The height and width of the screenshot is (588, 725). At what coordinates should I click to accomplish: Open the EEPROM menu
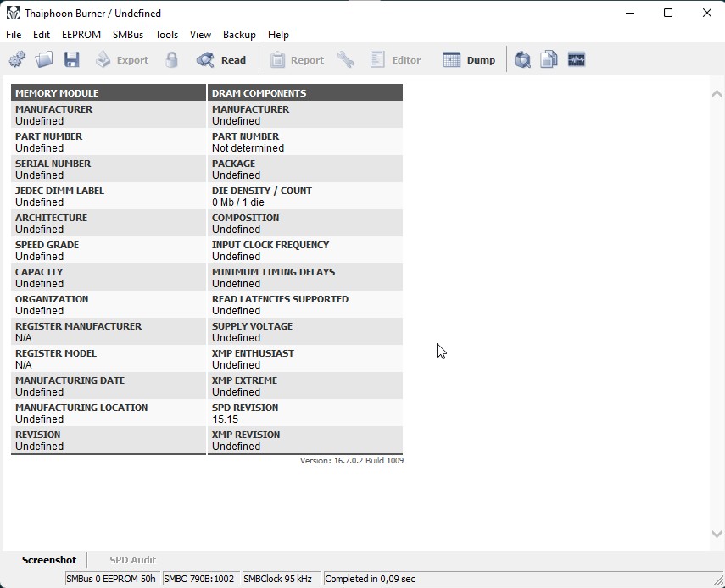(x=81, y=35)
